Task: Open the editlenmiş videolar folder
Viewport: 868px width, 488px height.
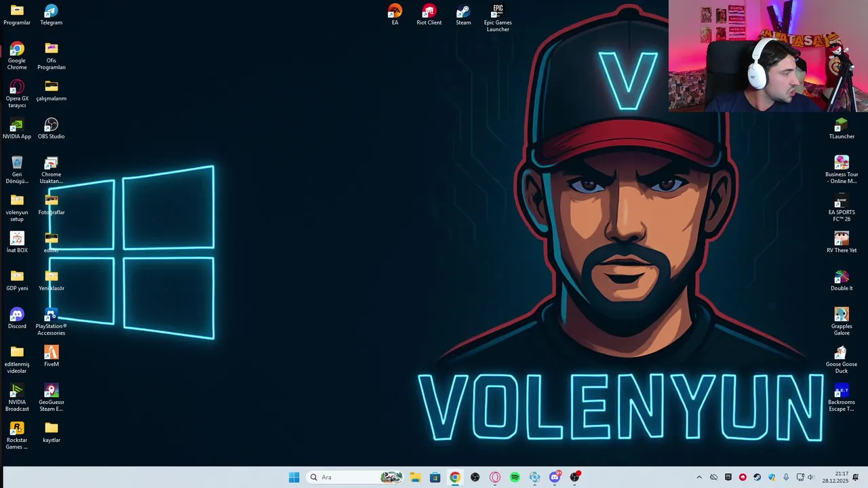Action: tap(17, 359)
